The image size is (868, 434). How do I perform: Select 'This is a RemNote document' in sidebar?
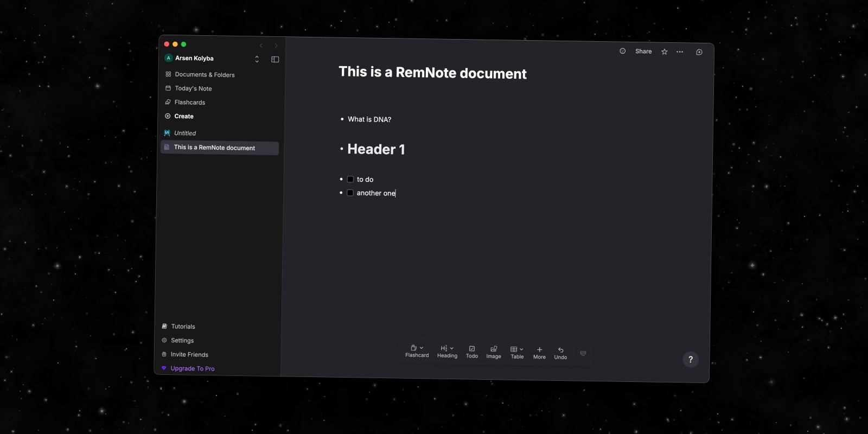click(220, 148)
